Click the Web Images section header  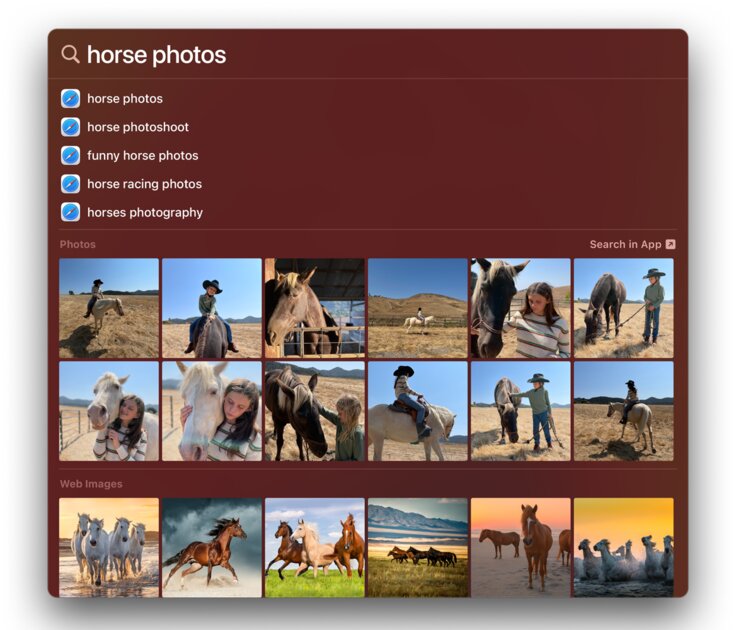[91, 484]
